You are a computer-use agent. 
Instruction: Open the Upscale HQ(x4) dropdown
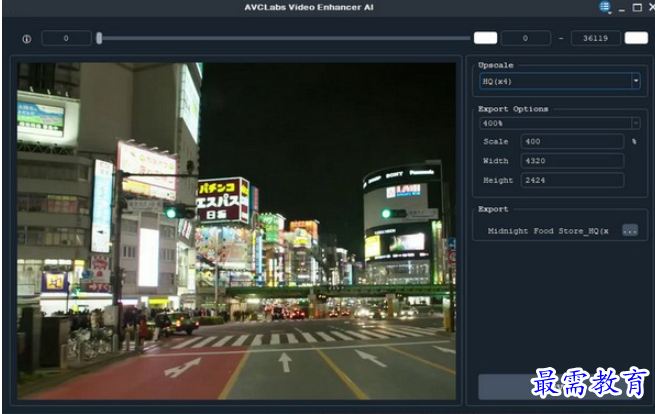[x=559, y=81]
